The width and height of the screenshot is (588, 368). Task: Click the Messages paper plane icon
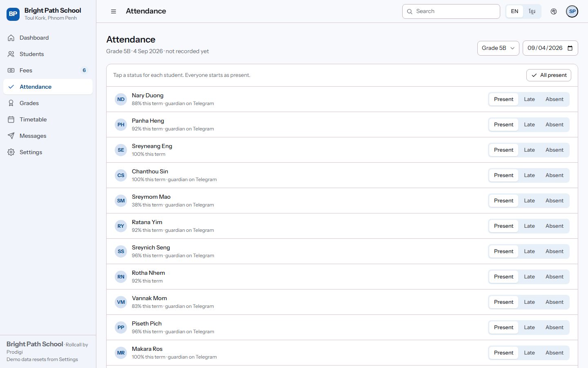click(x=11, y=136)
